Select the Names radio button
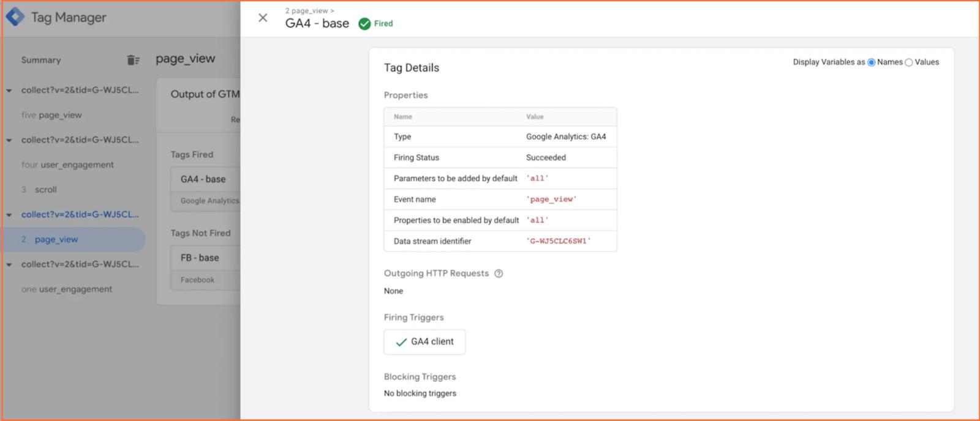Screen dimensions: 980x421 pos(871,62)
